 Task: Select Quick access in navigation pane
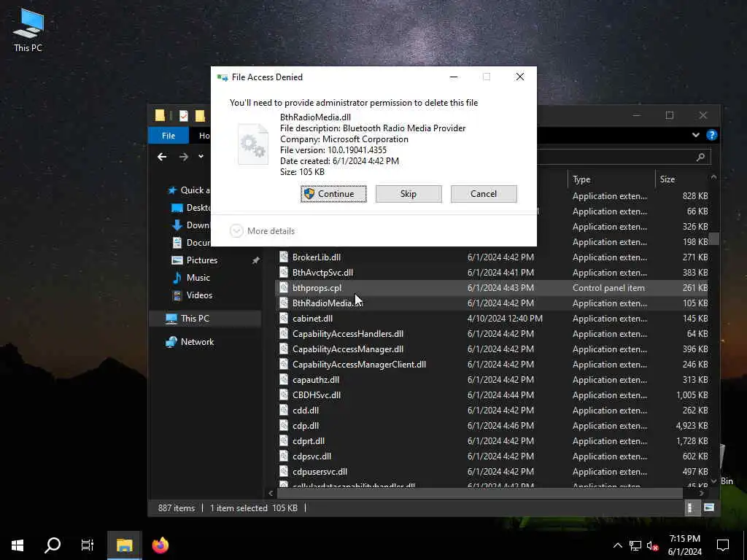point(189,190)
